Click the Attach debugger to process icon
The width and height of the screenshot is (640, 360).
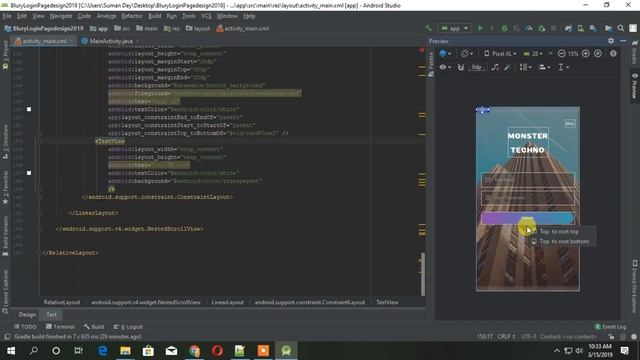(542, 28)
